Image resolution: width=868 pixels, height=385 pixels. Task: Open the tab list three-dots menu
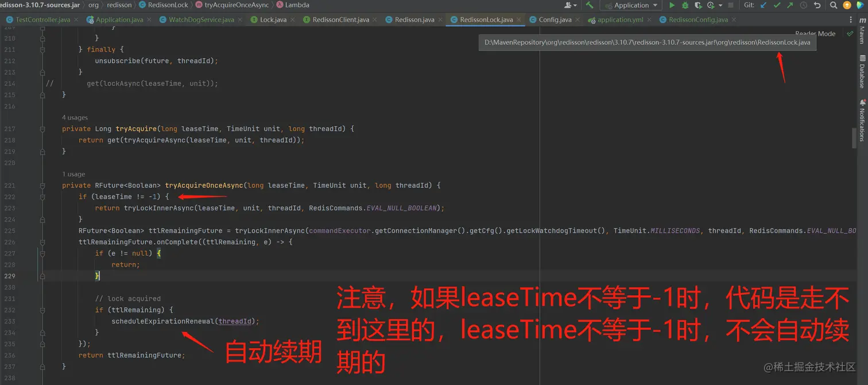coord(851,20)
